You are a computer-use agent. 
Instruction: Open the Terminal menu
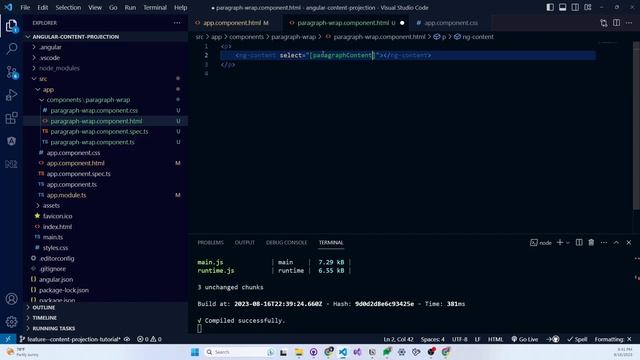pos(155,7)
